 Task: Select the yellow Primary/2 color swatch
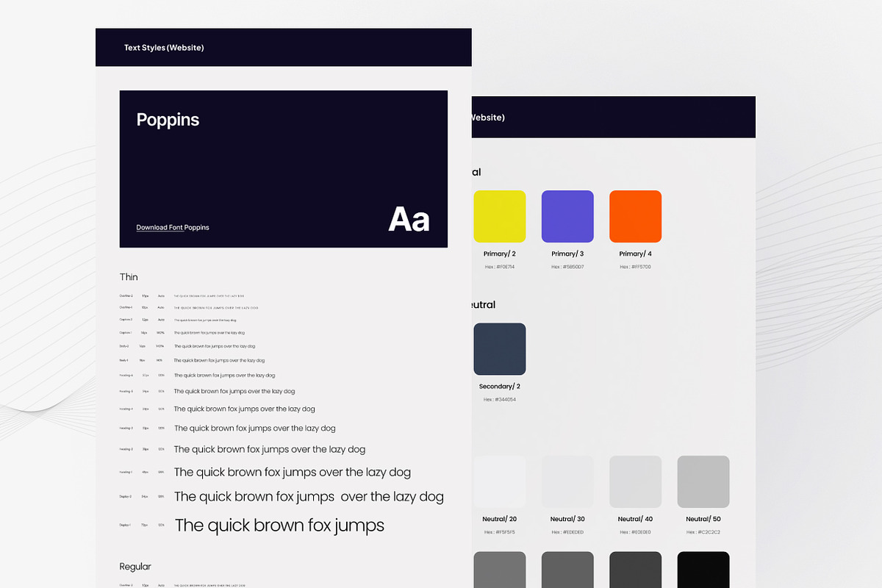point(500,216)
